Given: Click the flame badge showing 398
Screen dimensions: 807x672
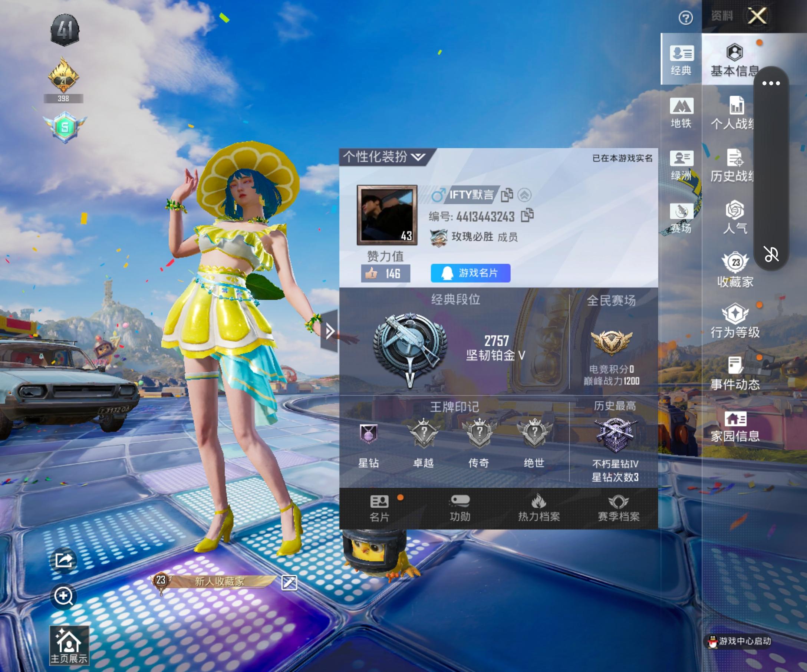Looking at the screenshot, I should (63, 80).
